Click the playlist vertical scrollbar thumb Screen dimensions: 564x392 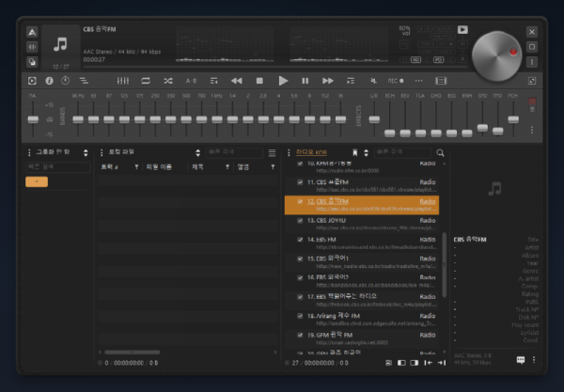click(445, 265)
